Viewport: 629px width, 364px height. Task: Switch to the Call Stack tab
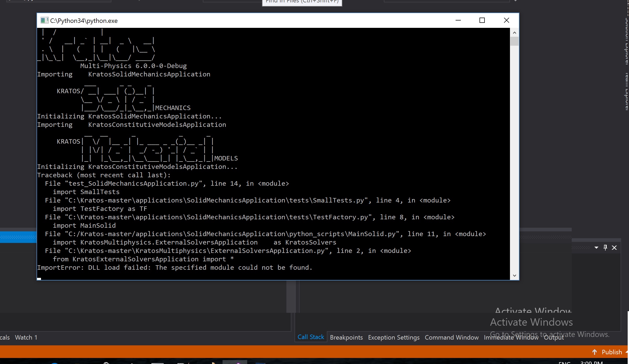[x=310, y=337]
